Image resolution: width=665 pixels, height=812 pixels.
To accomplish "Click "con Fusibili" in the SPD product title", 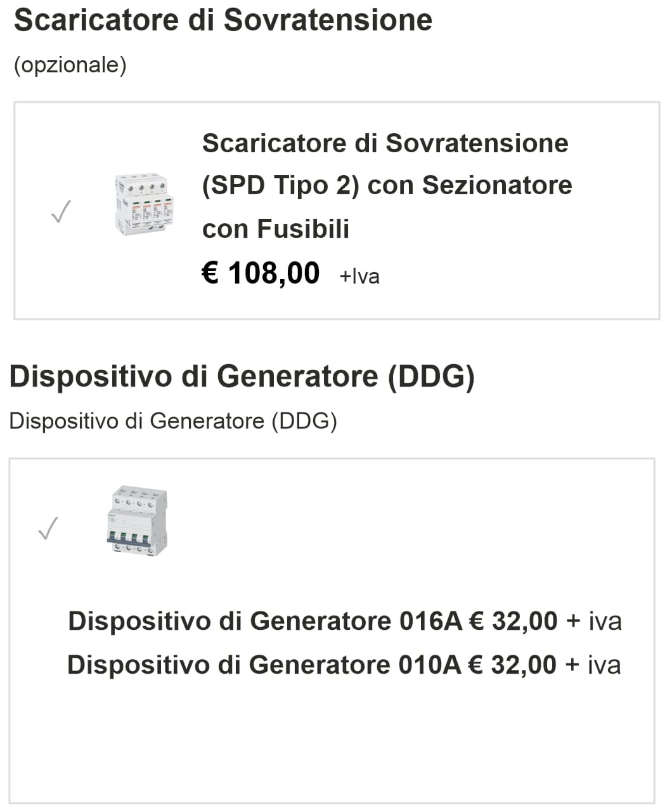I will pos(276,228).
